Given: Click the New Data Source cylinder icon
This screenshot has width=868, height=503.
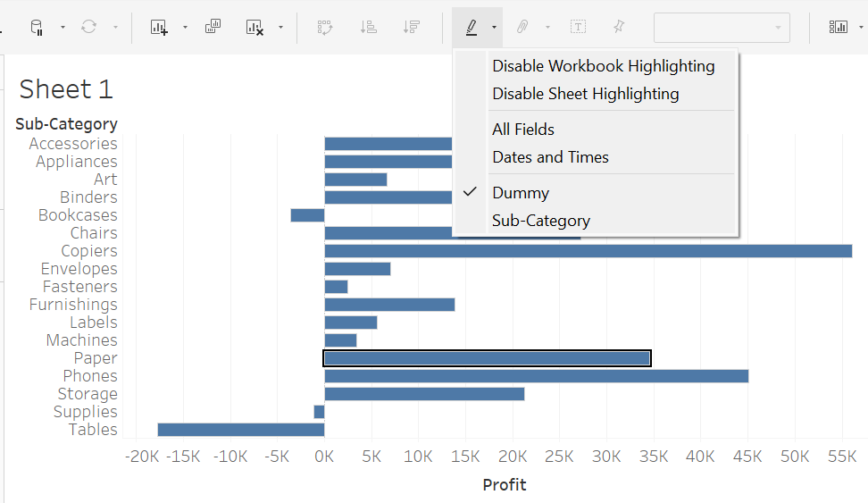Looking at the screenshot, I should coord(37,27).
